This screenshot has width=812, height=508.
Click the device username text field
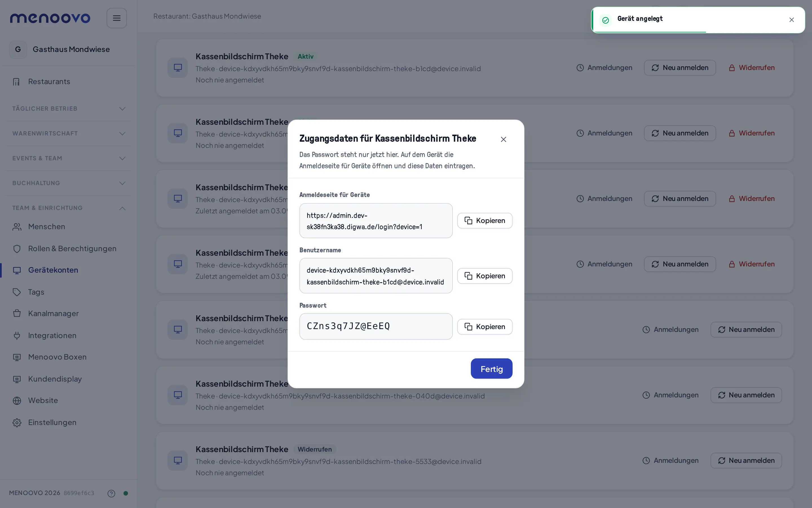point(376,276)
